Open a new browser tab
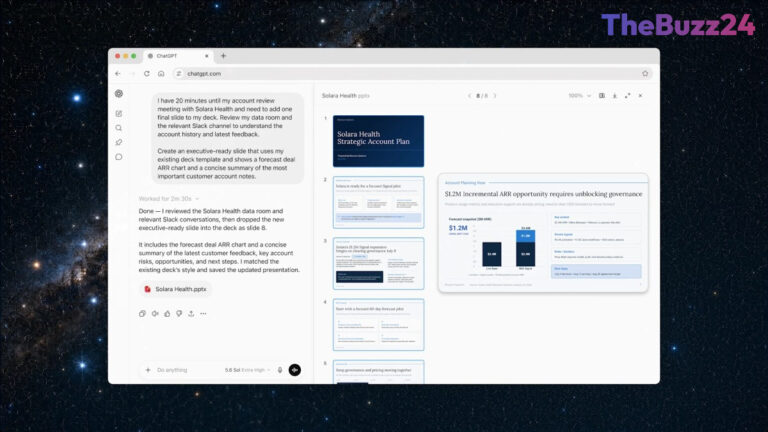This screenshot has width=768, height=432. [x=223, y=56]
